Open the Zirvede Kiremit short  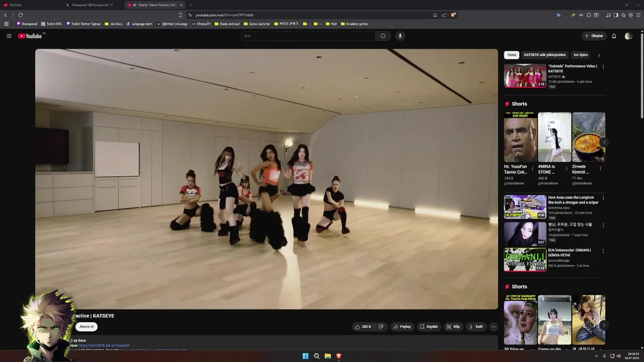pyautogui.click(x=589, y=137)
